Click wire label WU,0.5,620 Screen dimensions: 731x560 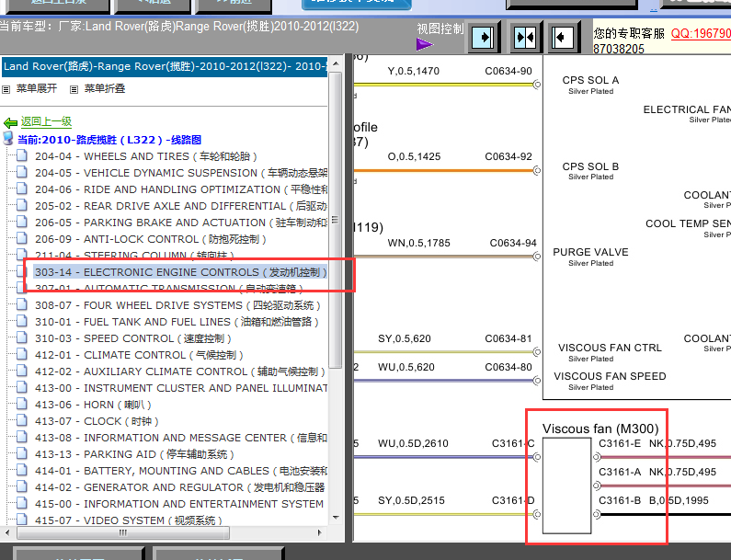406,367
